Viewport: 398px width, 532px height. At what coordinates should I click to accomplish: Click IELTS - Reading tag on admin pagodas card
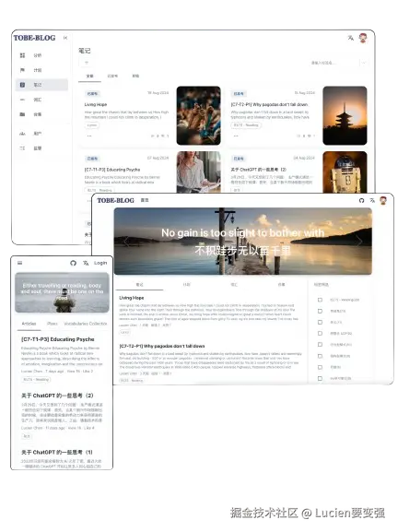click(x=246, y=125)
